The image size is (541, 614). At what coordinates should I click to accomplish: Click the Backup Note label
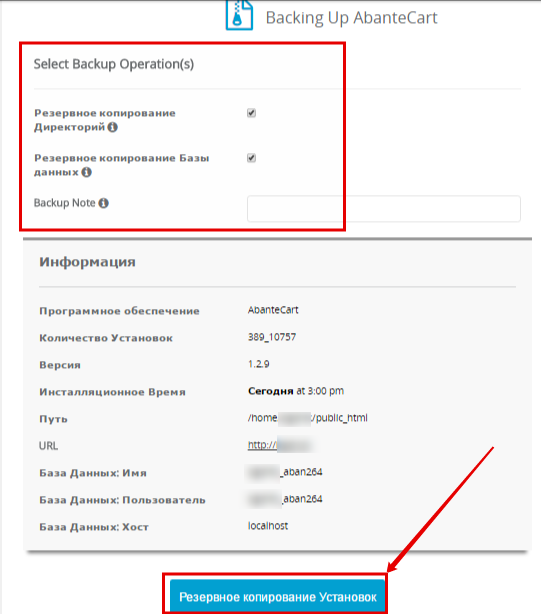(x=65, y=203)
